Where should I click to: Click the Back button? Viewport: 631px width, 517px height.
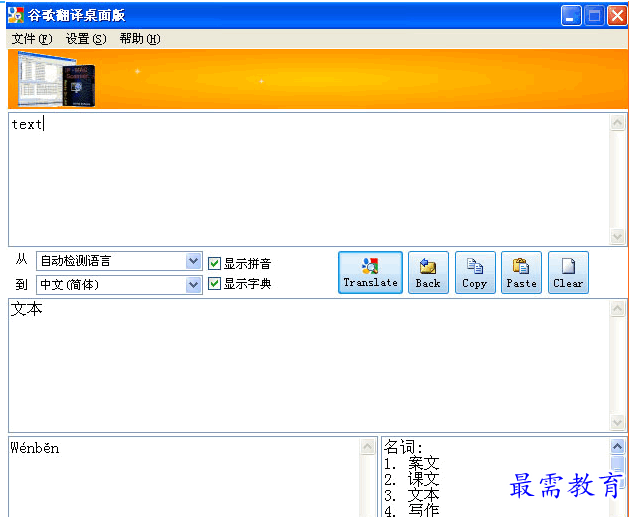point(428,272)
